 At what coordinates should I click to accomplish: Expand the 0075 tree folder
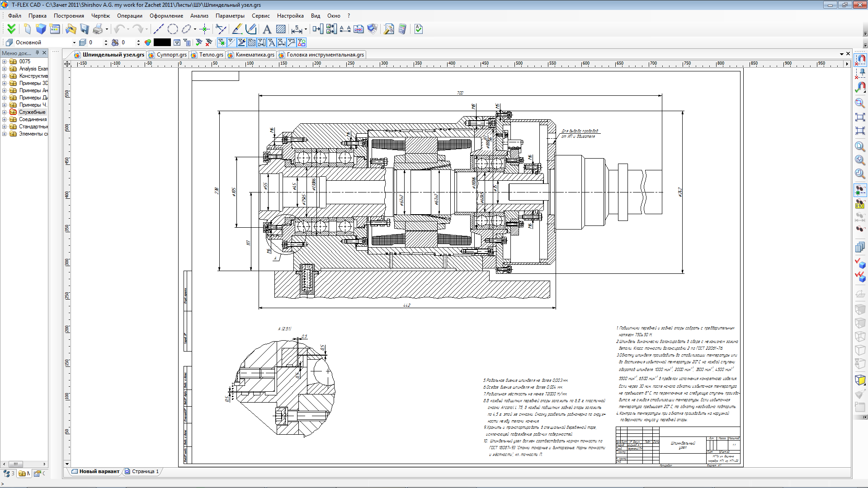pyautogui.click(x=5, y=61)
